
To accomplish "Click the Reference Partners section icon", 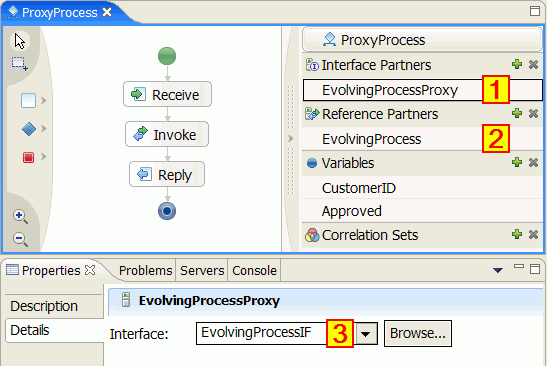I will (x=312, y=114).
